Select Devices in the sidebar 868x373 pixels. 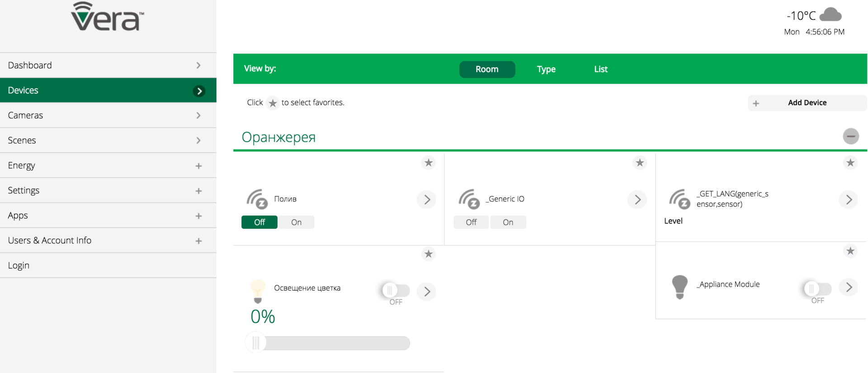pyautogui.click(x=108, y=90)
